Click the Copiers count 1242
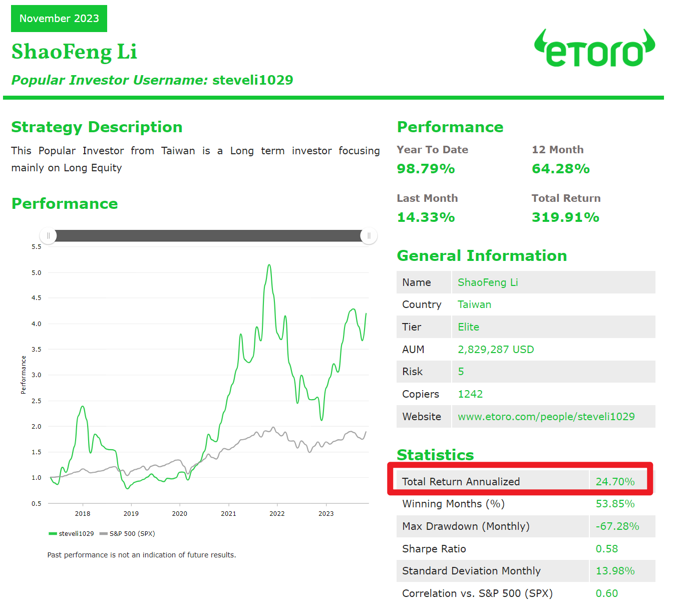The image size is (678, 616). pos(470,394)
